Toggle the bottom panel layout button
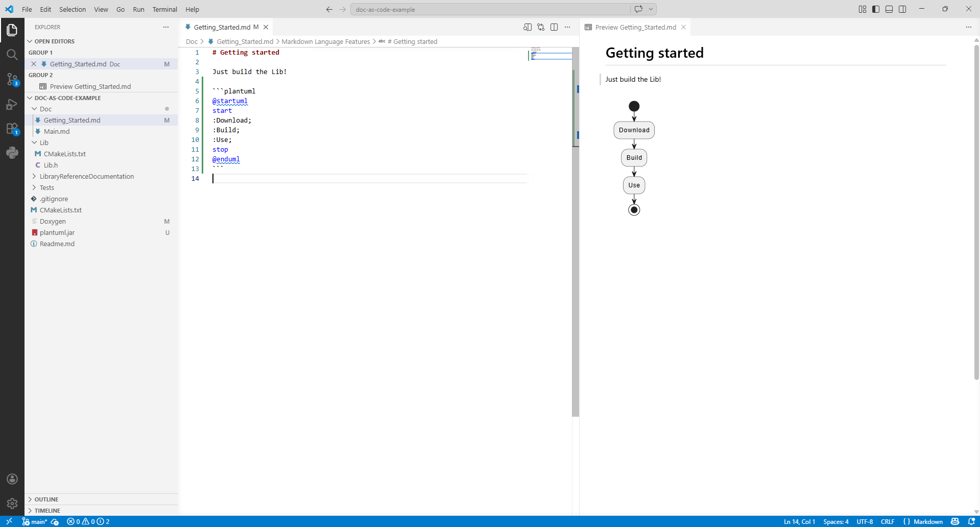 pos(889,9)
